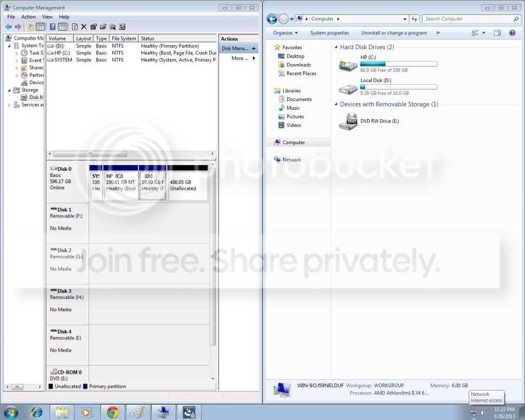Viewport: 525px width, 420px height.
Task: Click the Properties toolbar icon
Action: coord(93,27)
